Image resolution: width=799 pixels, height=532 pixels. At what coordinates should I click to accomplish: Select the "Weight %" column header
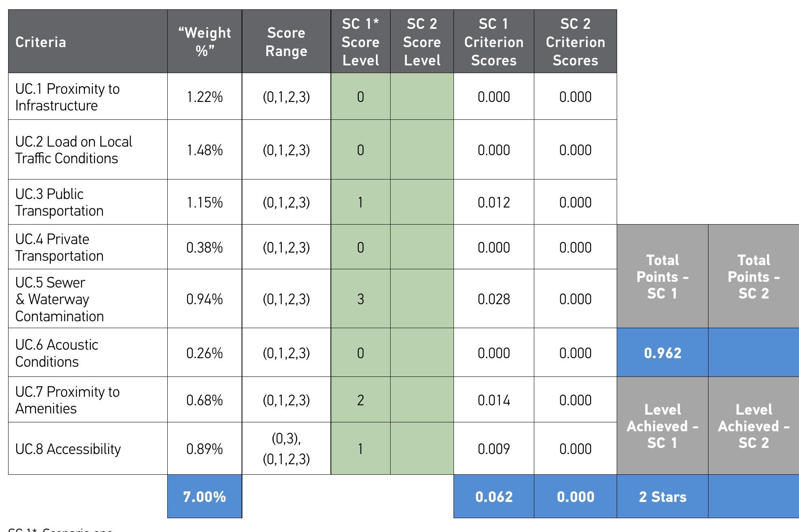[205, 42]
